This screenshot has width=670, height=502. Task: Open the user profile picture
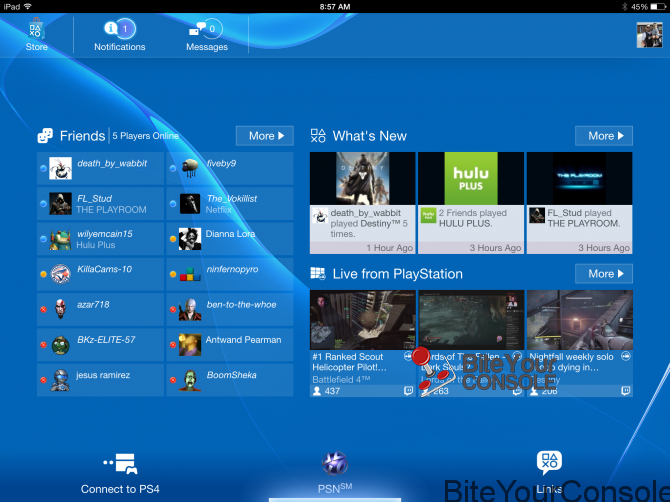[x=649, y=35]
